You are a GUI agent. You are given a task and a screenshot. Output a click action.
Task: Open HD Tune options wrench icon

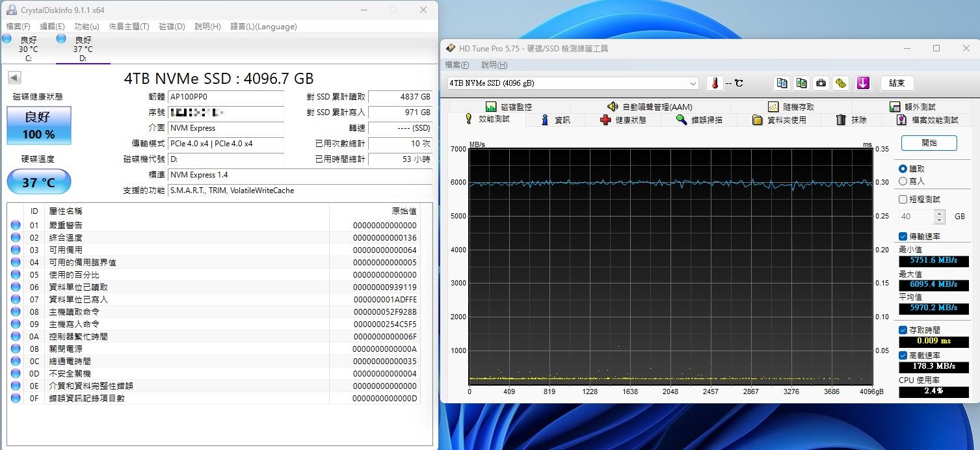[841, 83]
